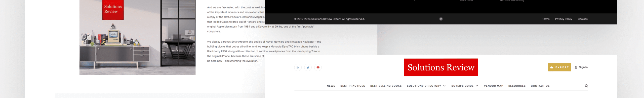Expand the Solutions Directory chevron
Screen dimensions: 644x98
tap(445, 86)
